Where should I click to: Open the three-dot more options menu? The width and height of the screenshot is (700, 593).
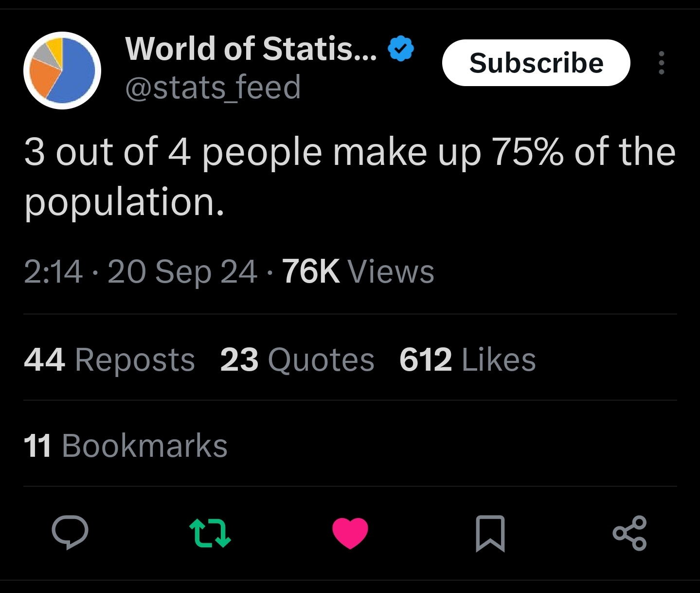click(661, 63)
